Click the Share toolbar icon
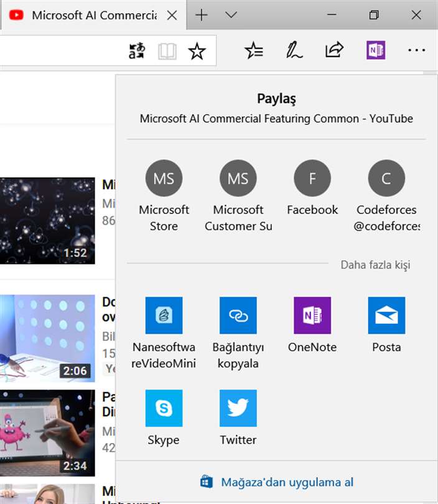 (335, 50)
